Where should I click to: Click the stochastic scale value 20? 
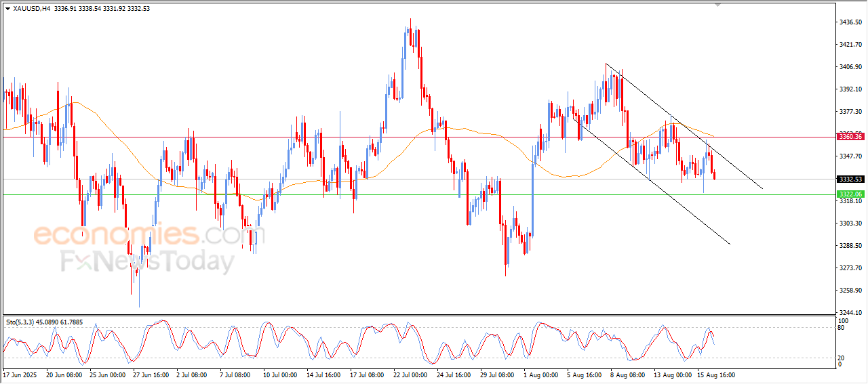[x=842, y=358]
